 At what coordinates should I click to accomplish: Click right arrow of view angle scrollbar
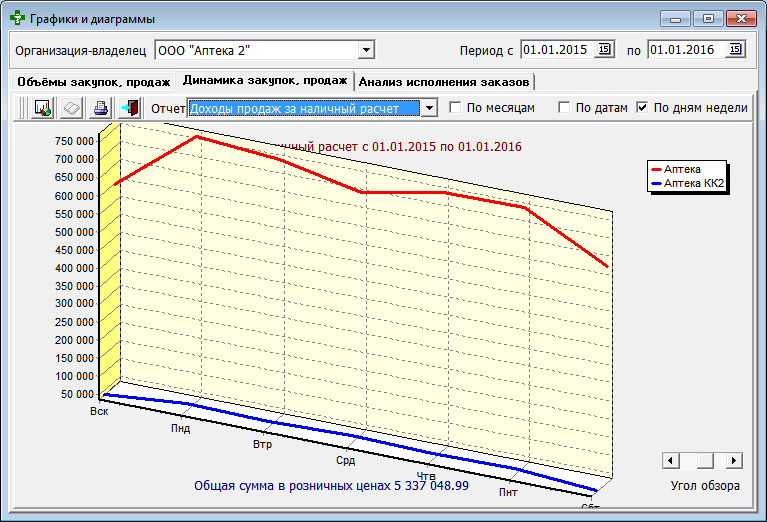734,461
